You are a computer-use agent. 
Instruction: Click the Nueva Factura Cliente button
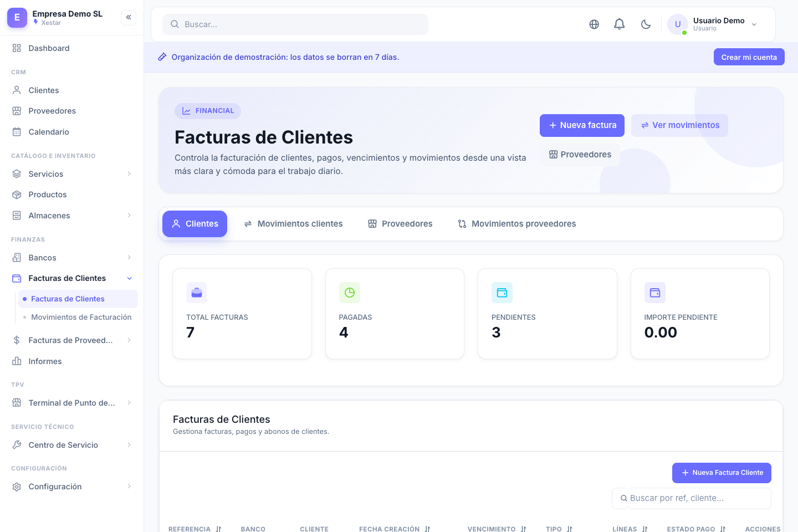[x=722, y=473]
